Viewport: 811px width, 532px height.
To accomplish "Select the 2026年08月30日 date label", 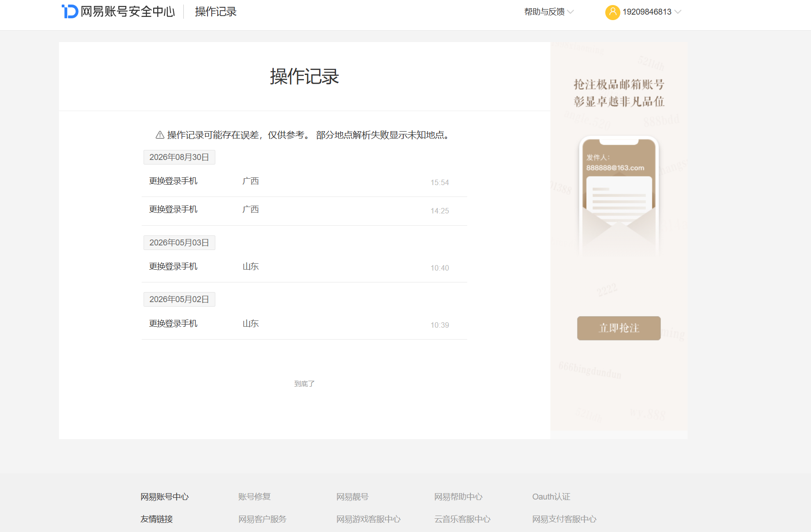I will [x=179, y=157].
